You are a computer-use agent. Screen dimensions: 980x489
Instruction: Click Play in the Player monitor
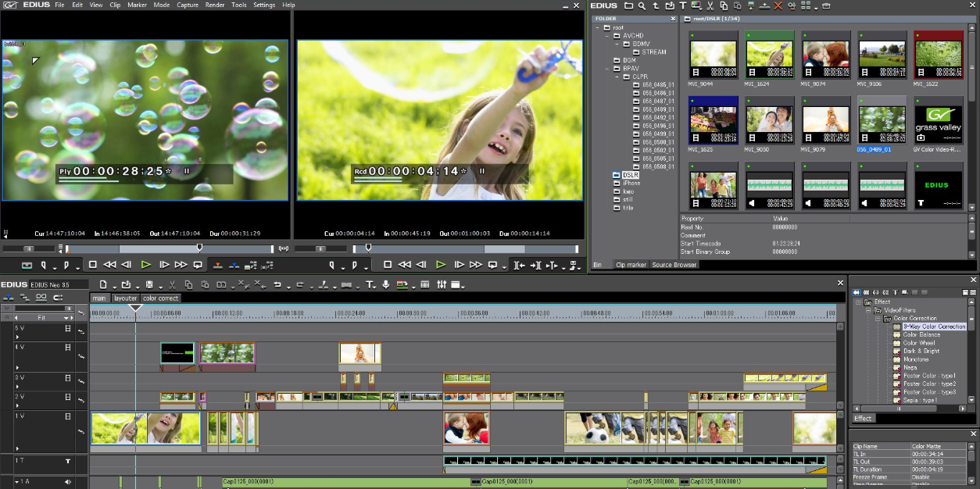click(146, 265)
